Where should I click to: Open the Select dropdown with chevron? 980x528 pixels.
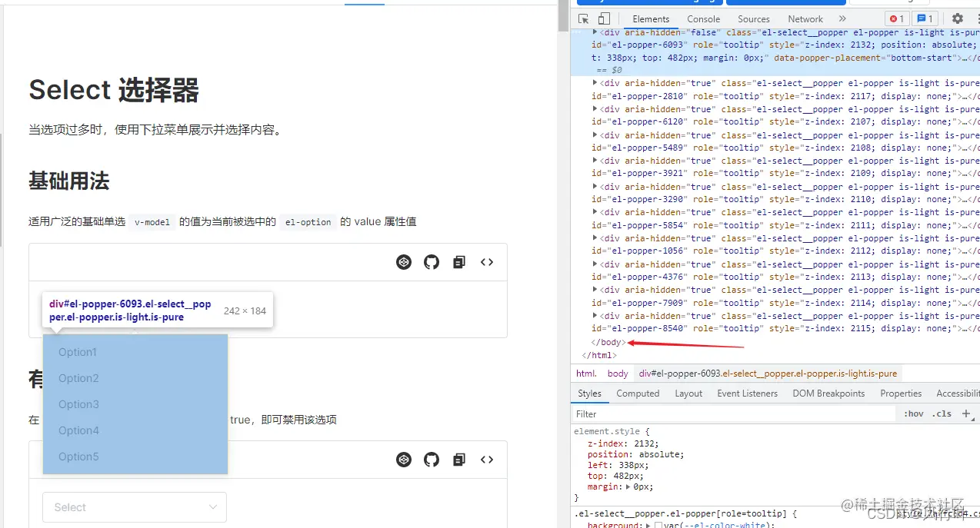pyautogui.click(x=135, y=507)
